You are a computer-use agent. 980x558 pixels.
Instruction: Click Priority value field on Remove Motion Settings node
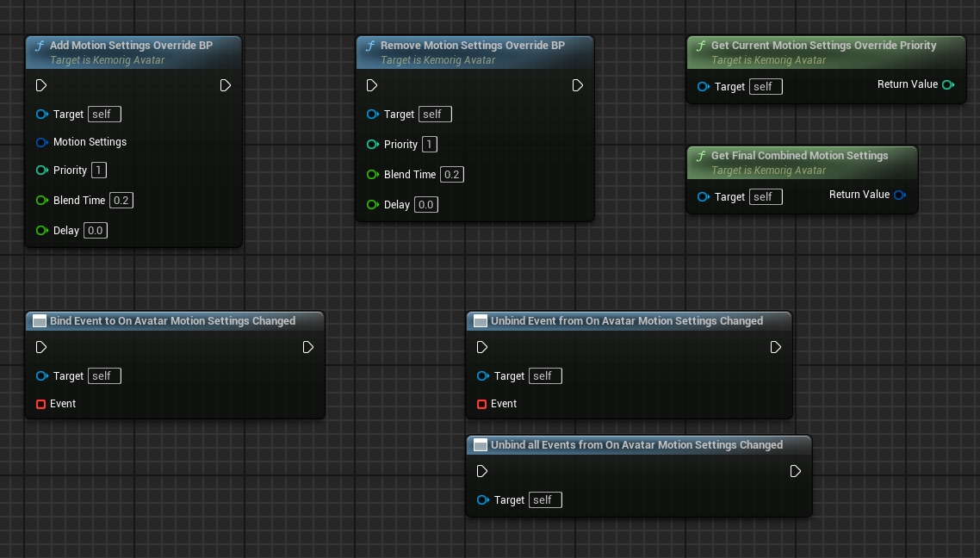coord(430,145)
